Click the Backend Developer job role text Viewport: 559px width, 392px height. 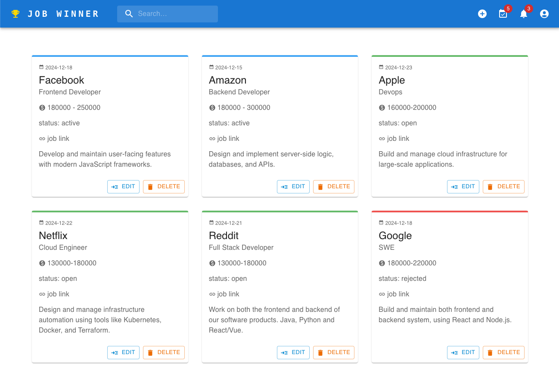239,92
